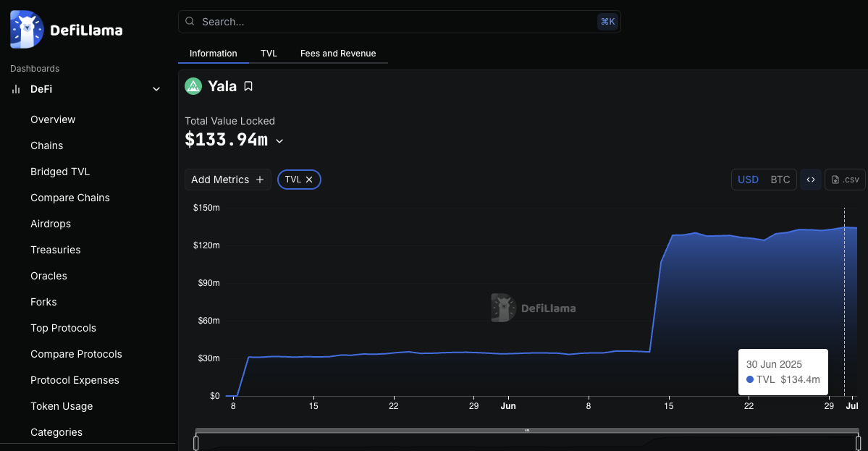The width and height of the screenshot is (868, 451).
Task: Open Top Protocols in the sidebar
Action: tap(63, 328)
